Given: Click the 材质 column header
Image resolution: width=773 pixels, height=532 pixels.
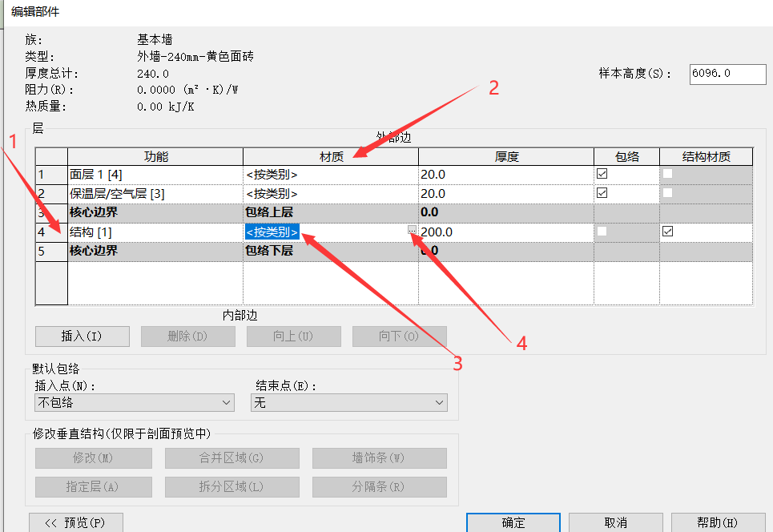Looking at the screenshot, I should pyautogui.click(x=331, y=157).
